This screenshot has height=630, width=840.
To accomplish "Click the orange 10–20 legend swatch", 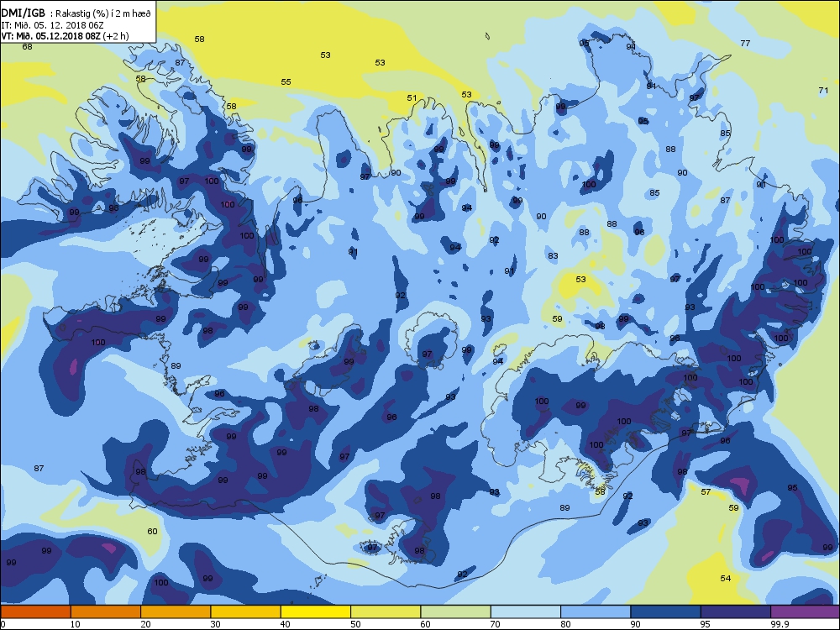I will 106,612.
